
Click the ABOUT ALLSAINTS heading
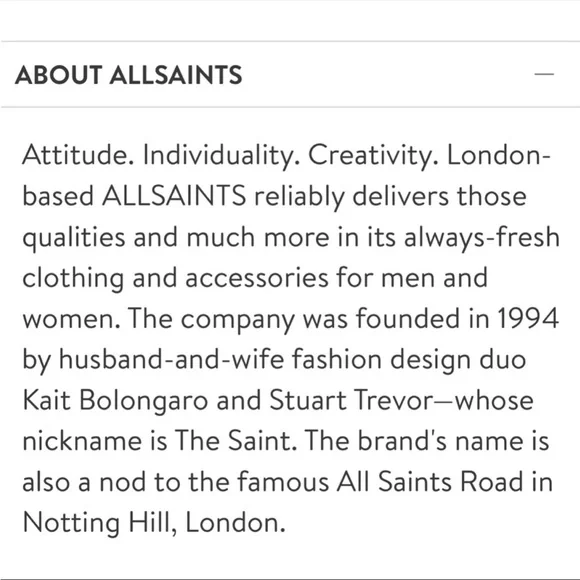click(129, 75)
